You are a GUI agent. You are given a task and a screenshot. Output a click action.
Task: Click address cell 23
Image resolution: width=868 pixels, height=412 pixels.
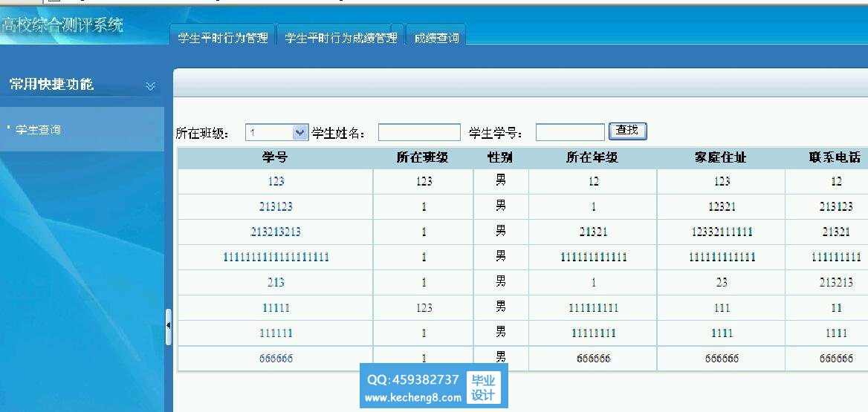[x=722, y=283]
